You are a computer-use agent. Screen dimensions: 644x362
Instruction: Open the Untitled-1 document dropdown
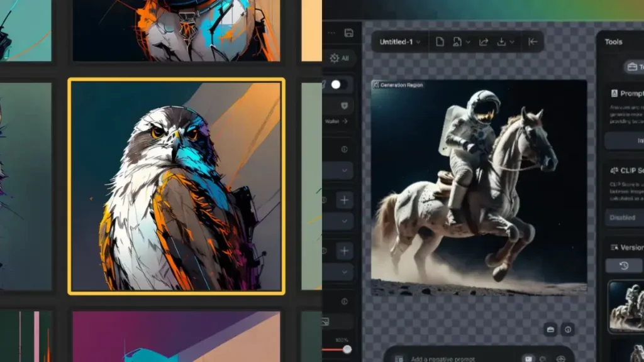400,41
